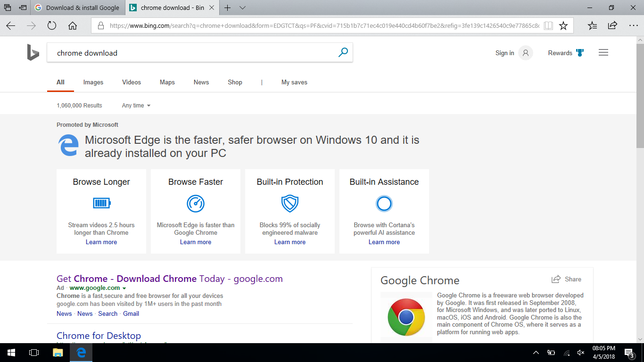Set these tabs aside icon

pos(23,8)
